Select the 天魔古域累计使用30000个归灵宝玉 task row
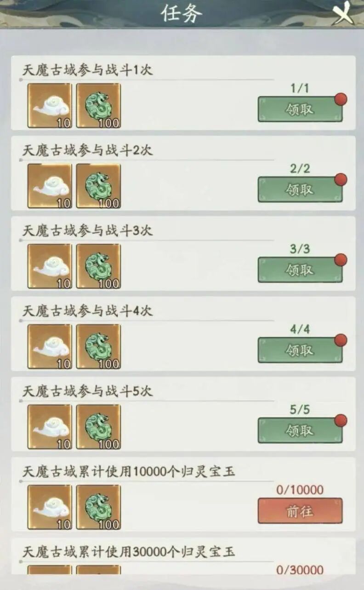364x590 pixels. 183,557
